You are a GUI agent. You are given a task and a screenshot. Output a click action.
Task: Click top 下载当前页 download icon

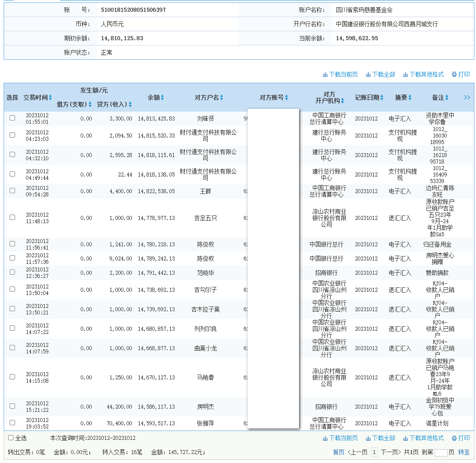325,75
